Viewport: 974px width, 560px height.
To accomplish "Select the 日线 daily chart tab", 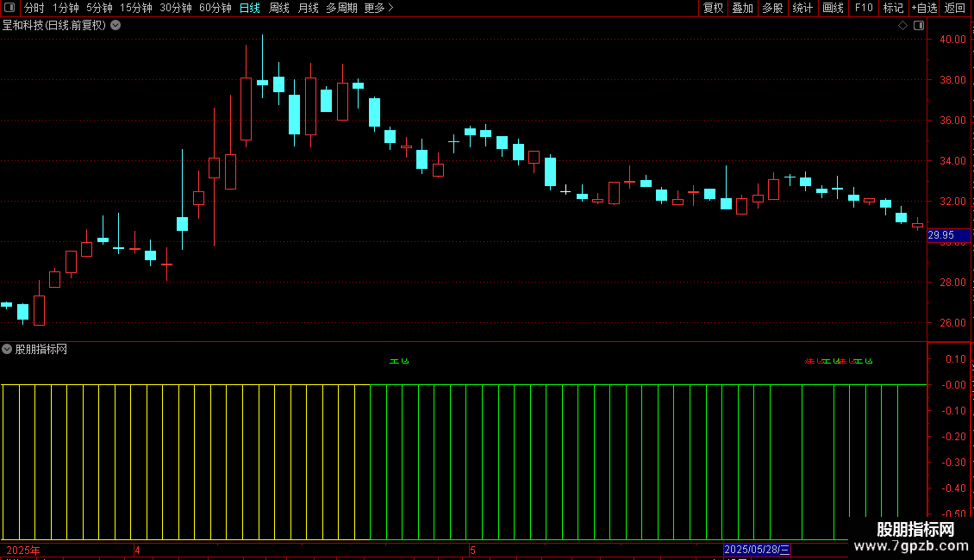I will [250, 8].
